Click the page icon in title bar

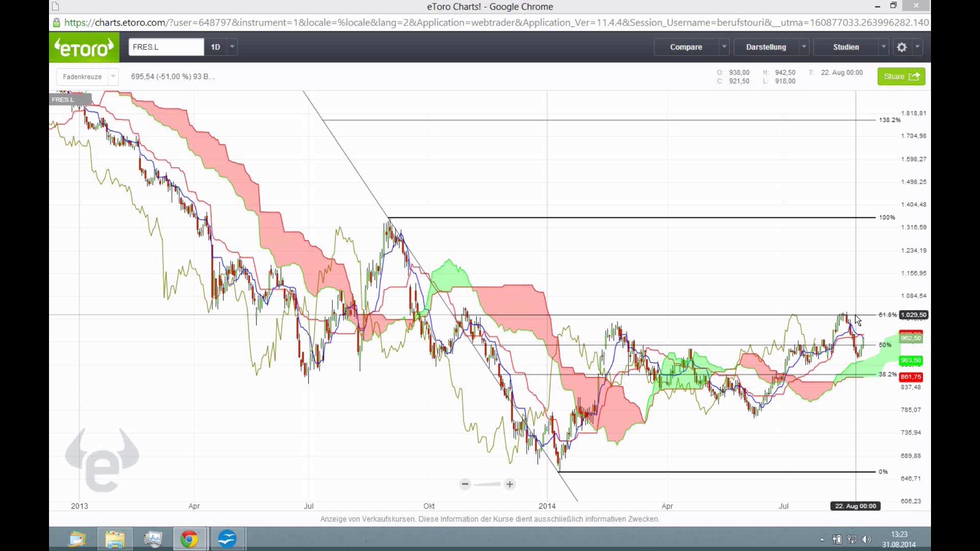[56, 7]
